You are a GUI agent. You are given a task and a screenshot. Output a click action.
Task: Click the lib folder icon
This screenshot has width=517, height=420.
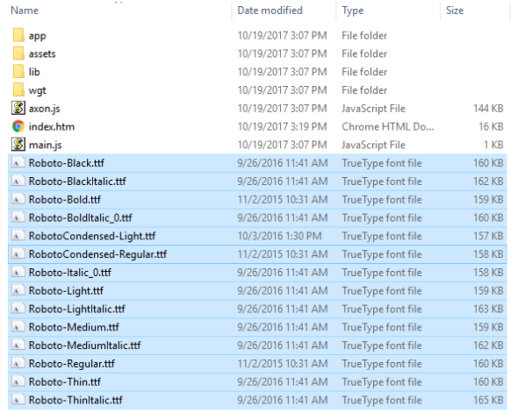pyautogui.click(x=18, y=72)
